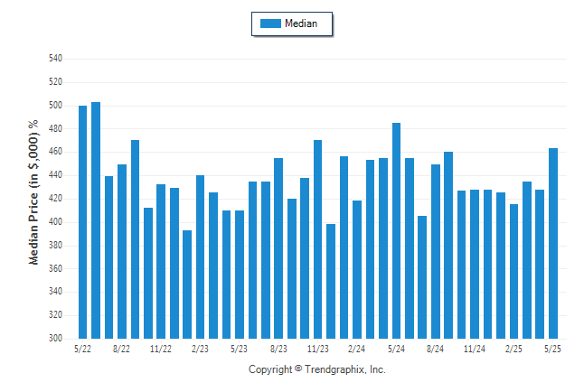Click the 2/25 x-axis label
The width and height of the screenshot is (584, 392).
coord(513,349)
